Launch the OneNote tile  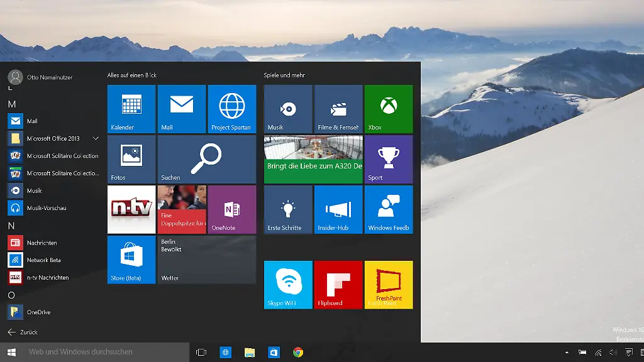point(231,209)
